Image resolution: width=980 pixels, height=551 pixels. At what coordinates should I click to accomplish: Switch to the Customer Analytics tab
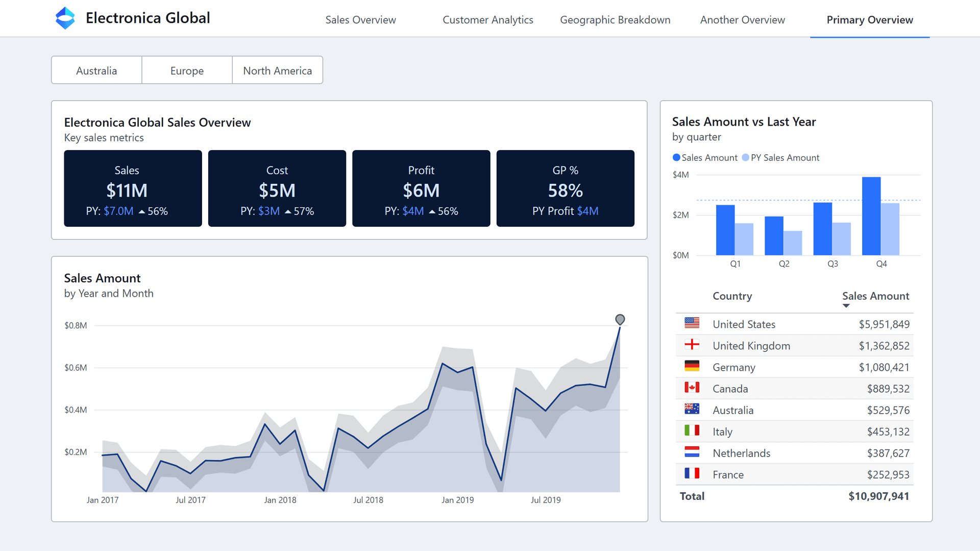click(x=487, y=19)
